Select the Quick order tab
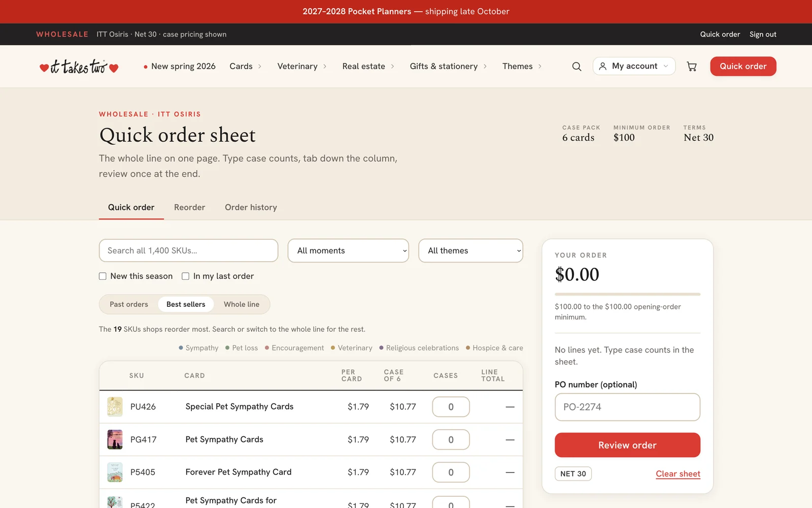 pyautogui.click(x=131, y=207)
